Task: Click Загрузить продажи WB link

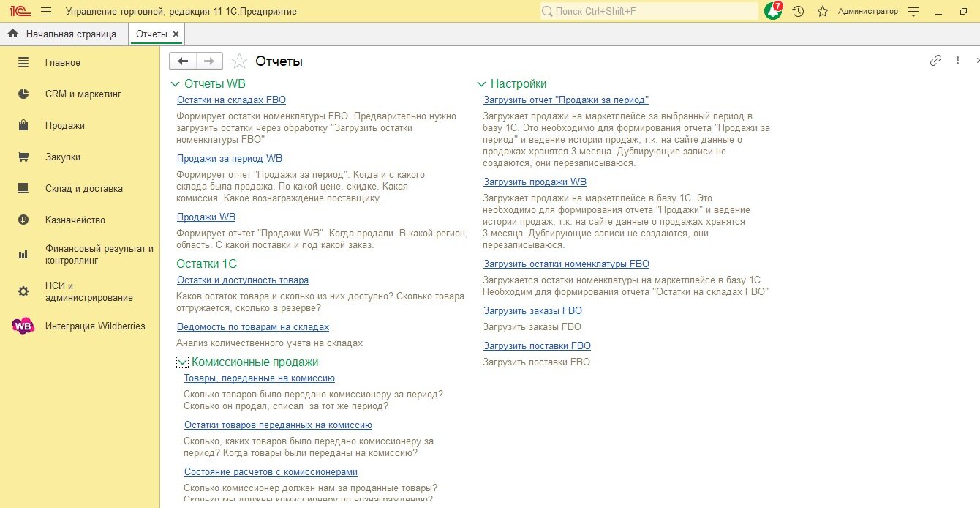Action: pos(535,182)
